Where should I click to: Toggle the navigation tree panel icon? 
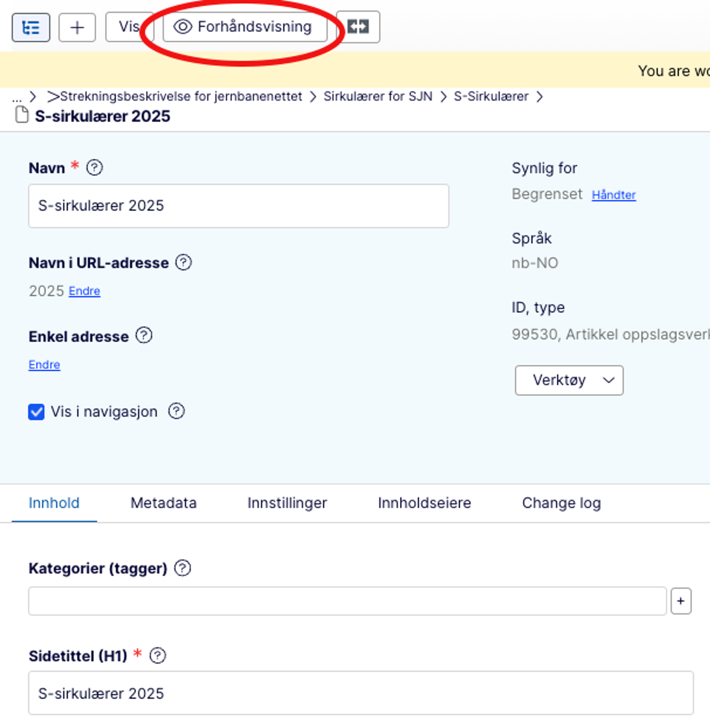pos(31,28)
